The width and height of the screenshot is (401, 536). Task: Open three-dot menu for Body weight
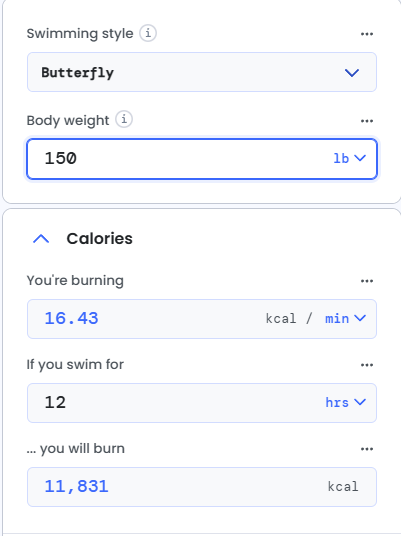(367, 121)
